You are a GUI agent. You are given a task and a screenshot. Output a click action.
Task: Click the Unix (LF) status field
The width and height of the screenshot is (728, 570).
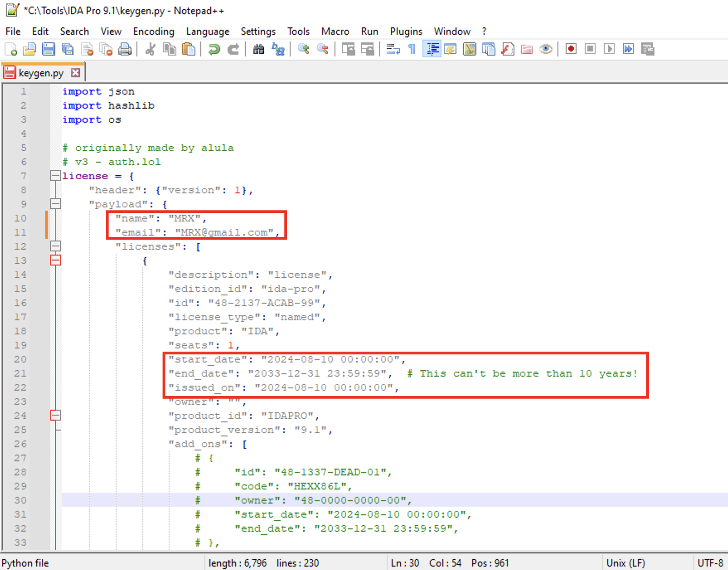click(625, 563)
